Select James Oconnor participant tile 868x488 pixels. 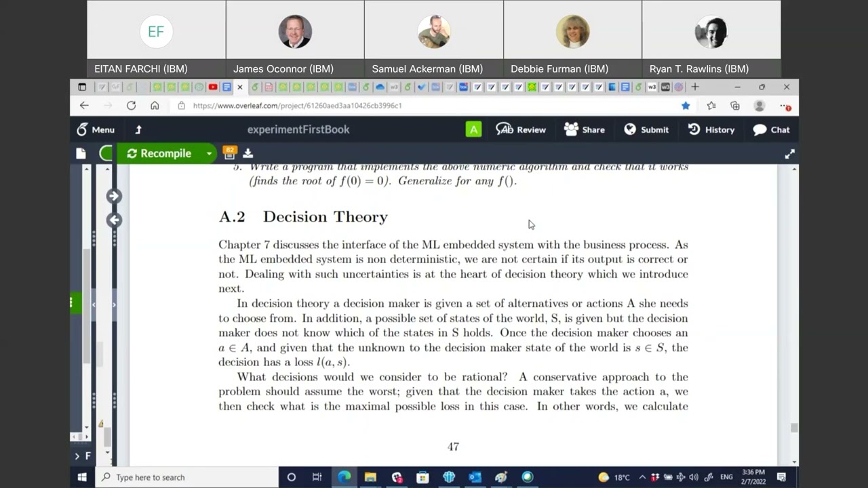295,39
